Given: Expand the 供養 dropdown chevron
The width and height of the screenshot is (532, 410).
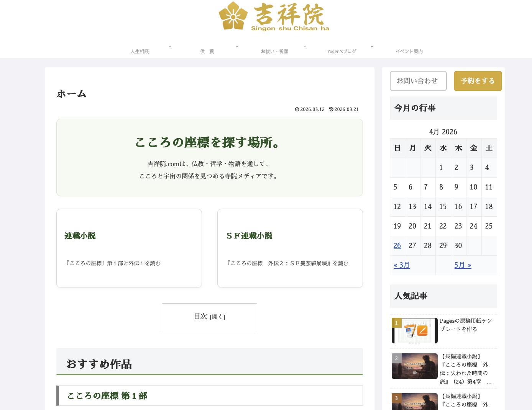Looking at the screenshot, I should [237, 46].
